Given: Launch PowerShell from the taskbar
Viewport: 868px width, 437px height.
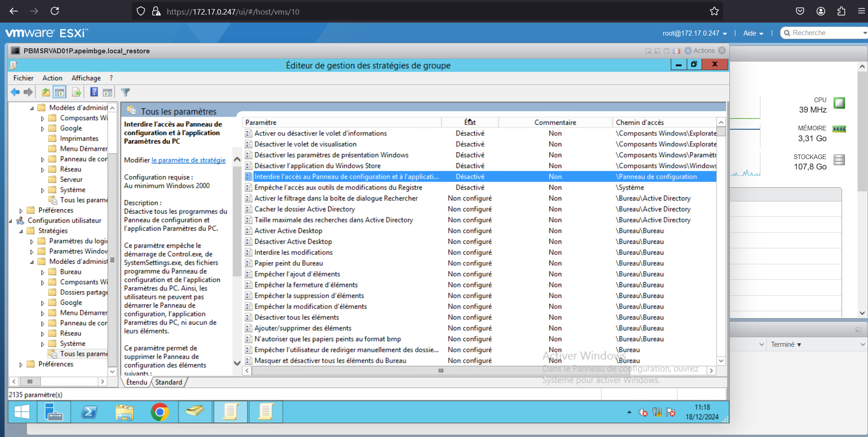Looking at the screenshot, I should click(x=89, y=412).
